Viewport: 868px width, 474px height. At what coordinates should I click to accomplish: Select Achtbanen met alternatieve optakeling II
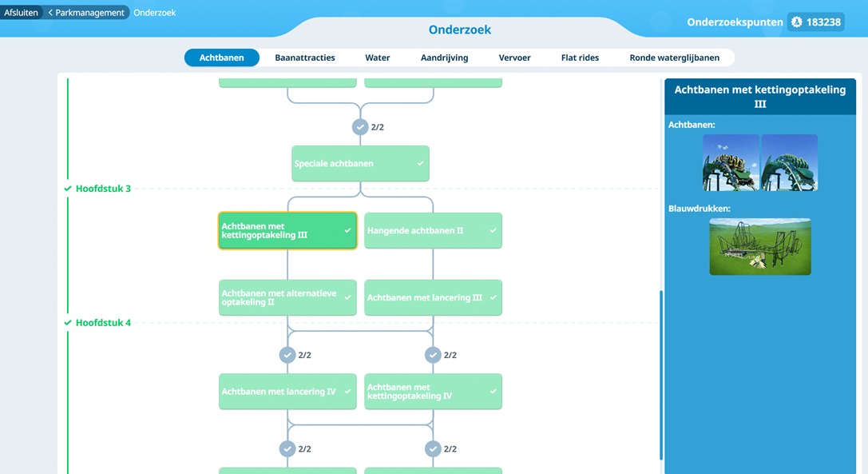coord(287,297)
